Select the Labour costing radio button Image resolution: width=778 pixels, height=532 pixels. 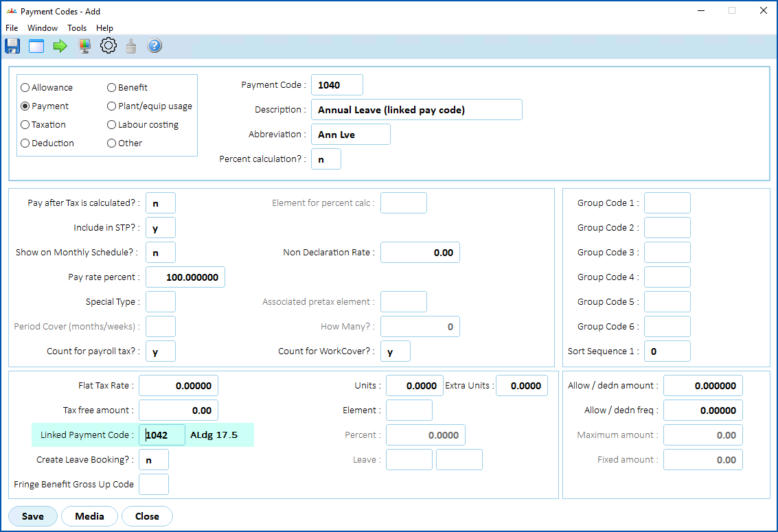tap(112, 125)
